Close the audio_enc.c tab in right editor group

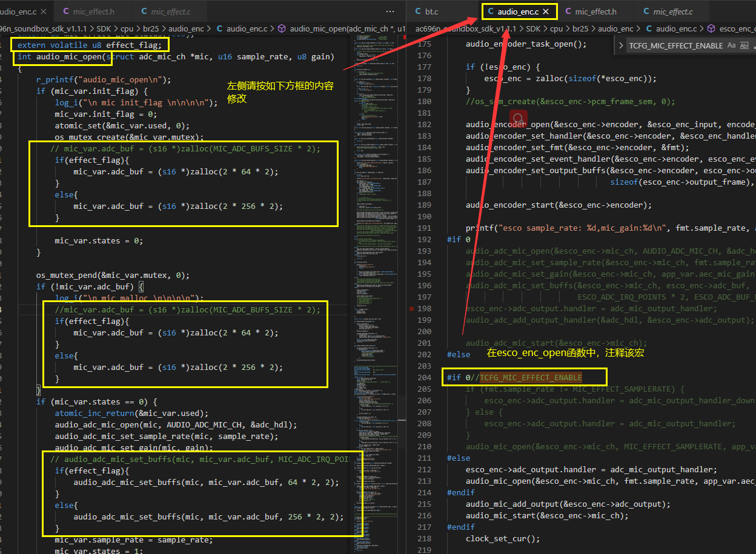pyautogui.click(x=546, y=12)
